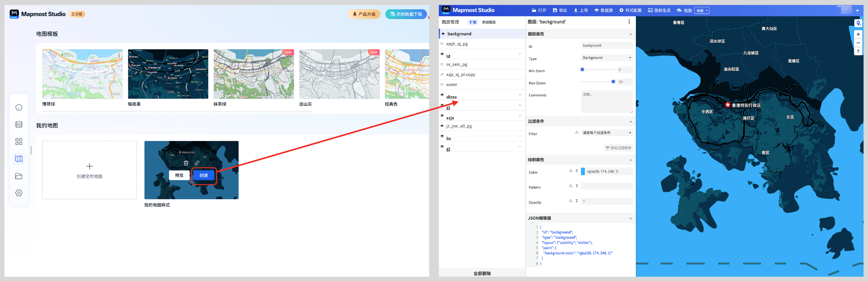Click the 示例数据下载 button
Viewport: 868px width, 281px height.
[x=406, y=14]
